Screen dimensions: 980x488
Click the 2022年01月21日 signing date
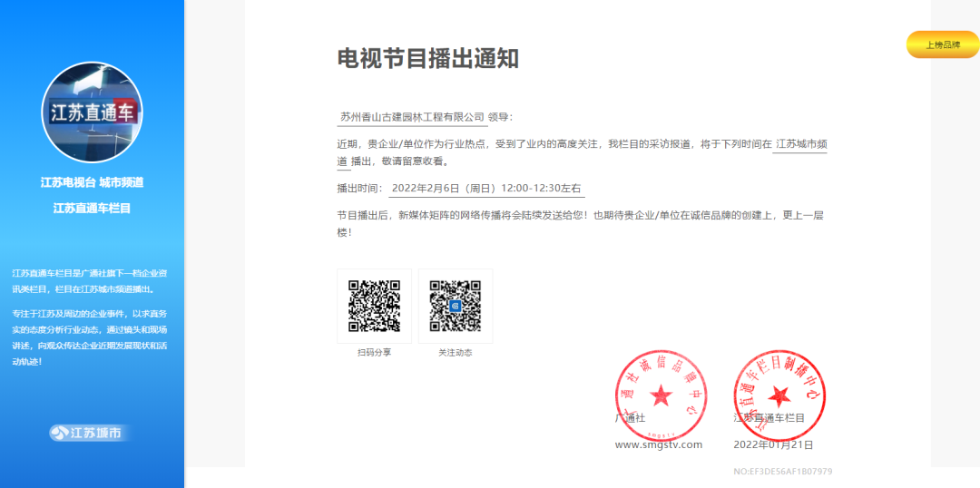(773, 444)
